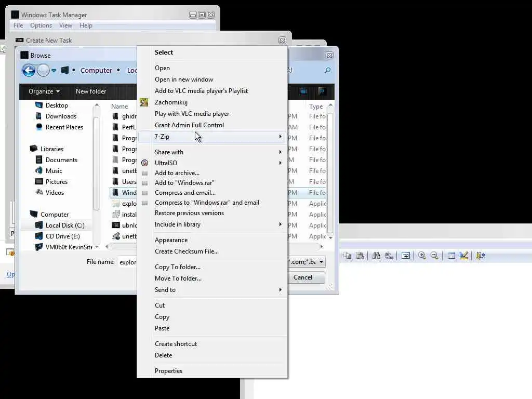Open the View menu in Task Manager
The image size is (532, 399).
click(x=65, y=25)
